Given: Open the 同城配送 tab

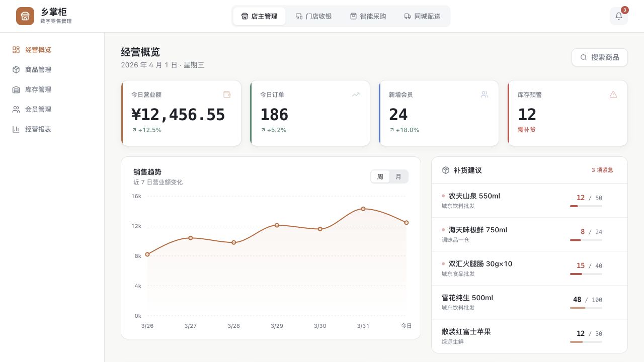Looking at the screenshot, I should click(x=422, y=16).
